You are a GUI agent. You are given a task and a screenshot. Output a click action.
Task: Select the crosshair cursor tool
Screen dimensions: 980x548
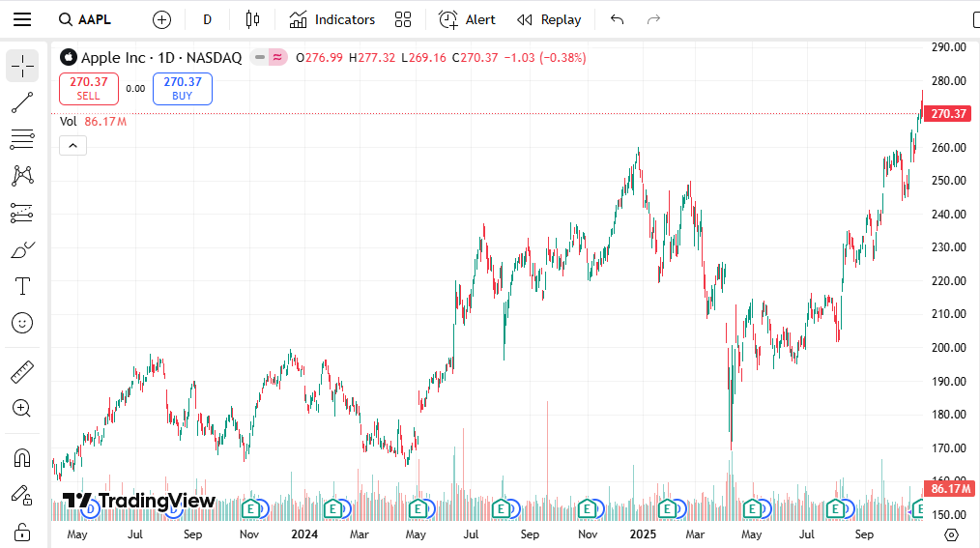tap(21, 66)
